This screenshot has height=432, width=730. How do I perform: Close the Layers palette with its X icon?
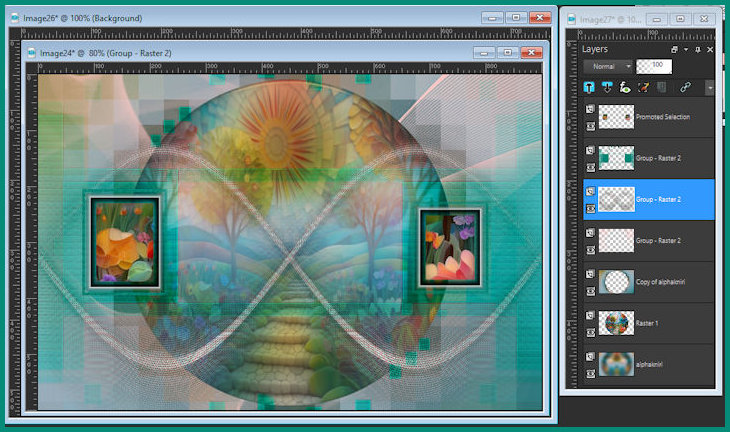[709, 49]
